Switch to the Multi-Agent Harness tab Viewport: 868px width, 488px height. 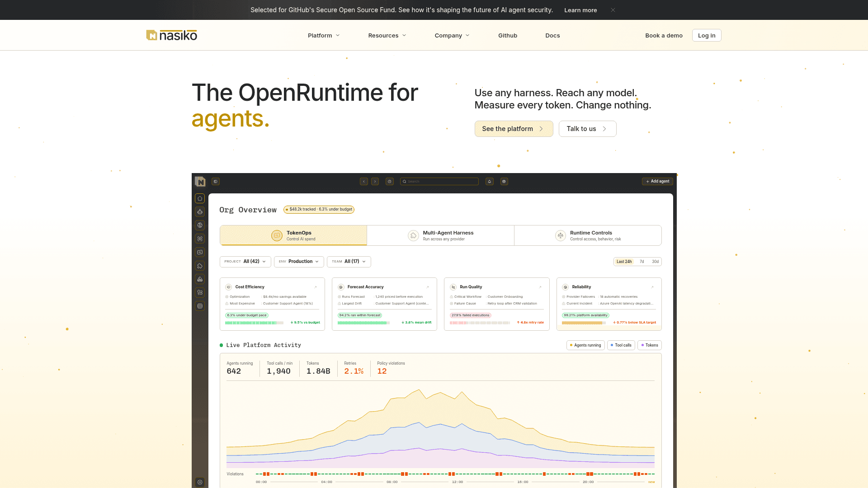point(440,235)
